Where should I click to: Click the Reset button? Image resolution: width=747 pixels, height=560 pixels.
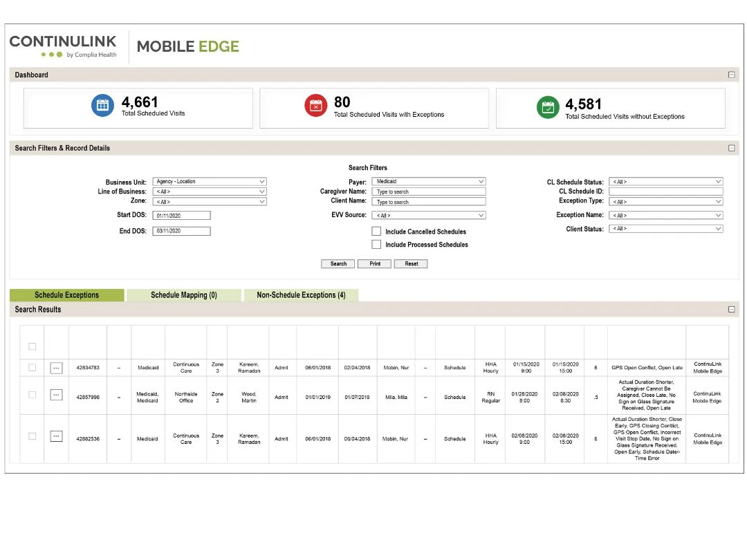click(411, 264)
